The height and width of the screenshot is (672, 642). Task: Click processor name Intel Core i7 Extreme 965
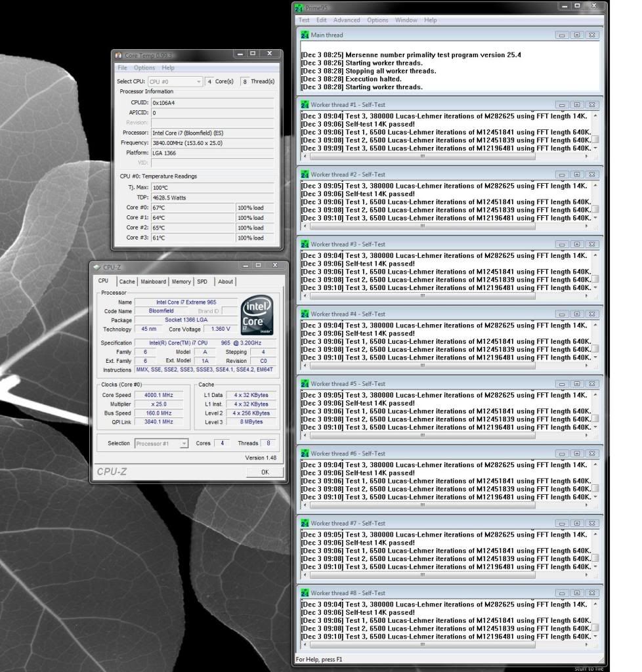pyautogui.click(x=186, y=302)
